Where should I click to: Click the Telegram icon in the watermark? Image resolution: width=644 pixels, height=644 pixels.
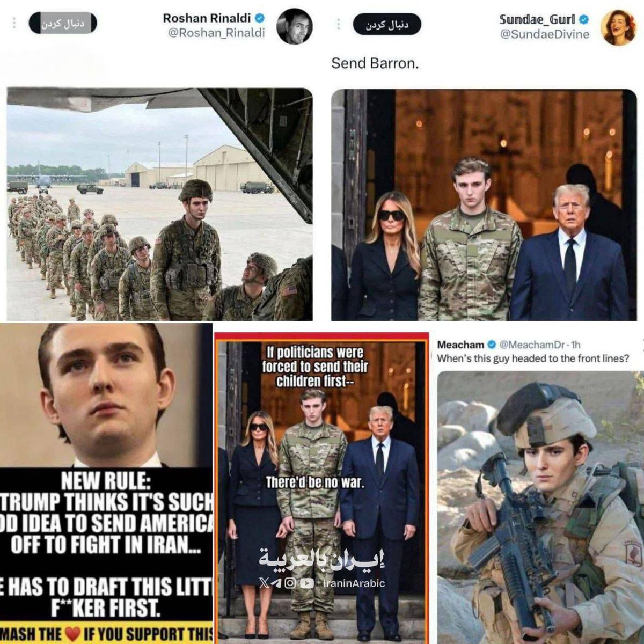pos(277,583)
